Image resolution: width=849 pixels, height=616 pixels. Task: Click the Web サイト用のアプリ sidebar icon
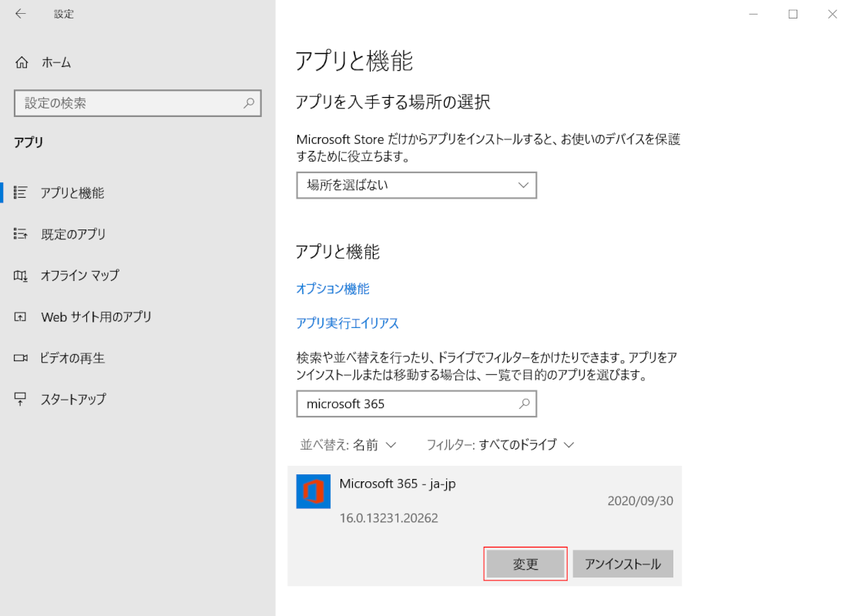click(x=21, y=316)
